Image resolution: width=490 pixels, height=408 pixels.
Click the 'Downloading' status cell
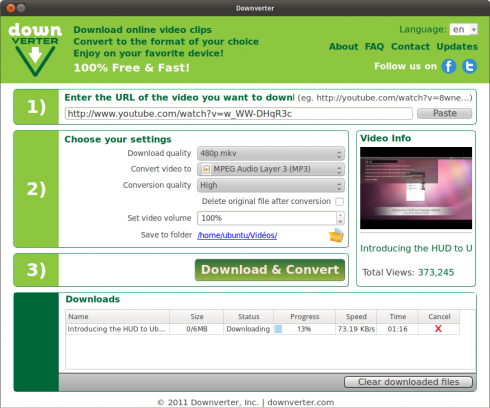[248, 329]
